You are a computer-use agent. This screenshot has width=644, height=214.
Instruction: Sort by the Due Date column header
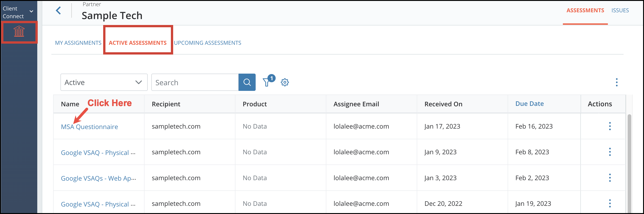tap(529, 104)
